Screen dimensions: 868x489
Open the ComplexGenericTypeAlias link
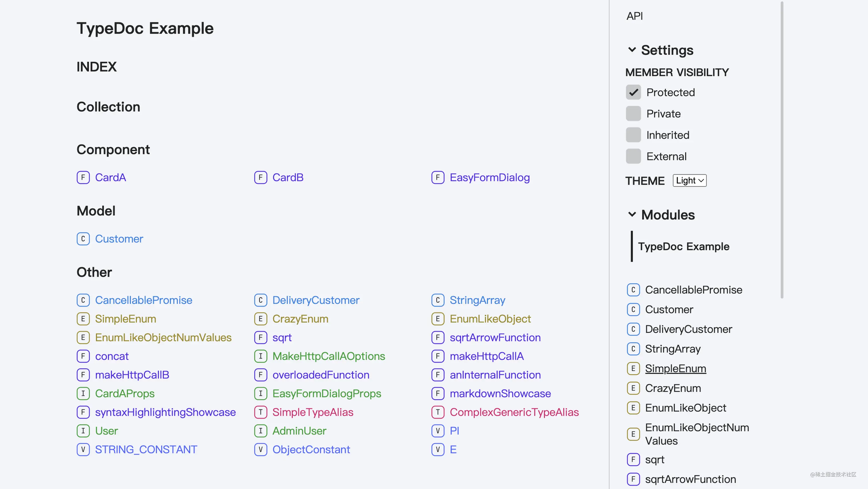pyautogui.click(x=514, y=412)
